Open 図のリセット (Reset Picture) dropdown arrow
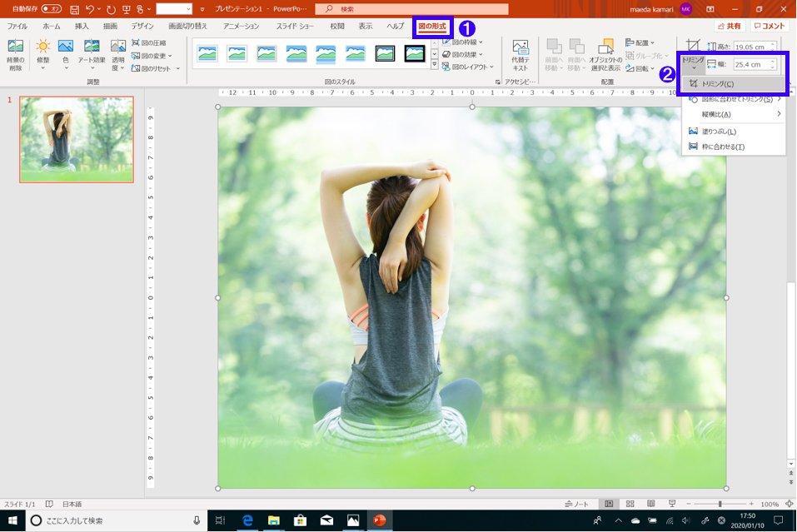The width and height of the screenshot is (797, 532). pos(178,68)
